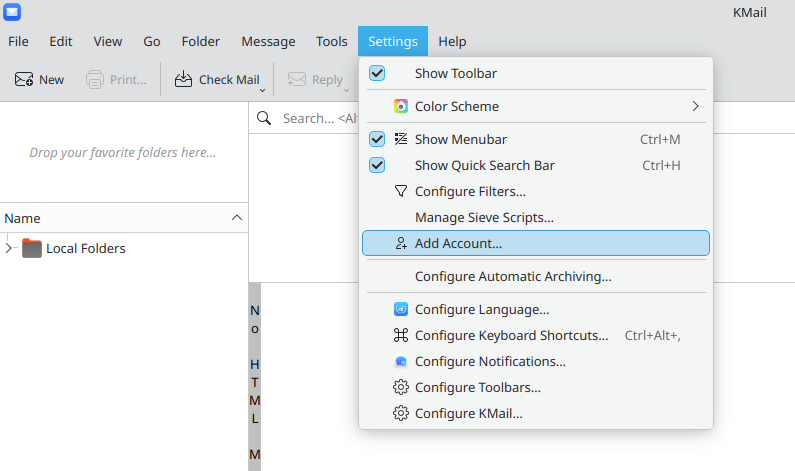Image resolution: width=795 pixels, height=471 pixels.
Task: Click the Configure Notifications bubble icon
Action: tap(401, 361)
